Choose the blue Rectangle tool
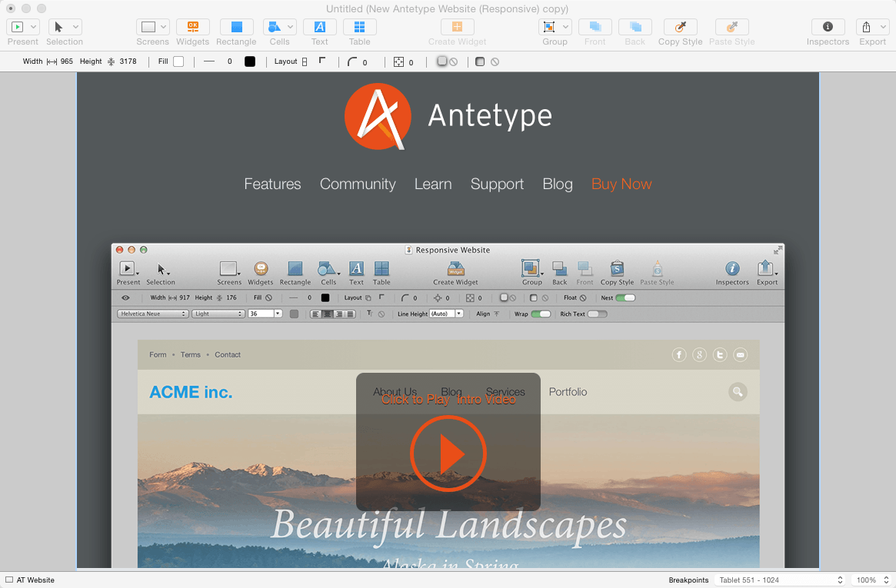This screenshot has width=896, height=588. 236,27
